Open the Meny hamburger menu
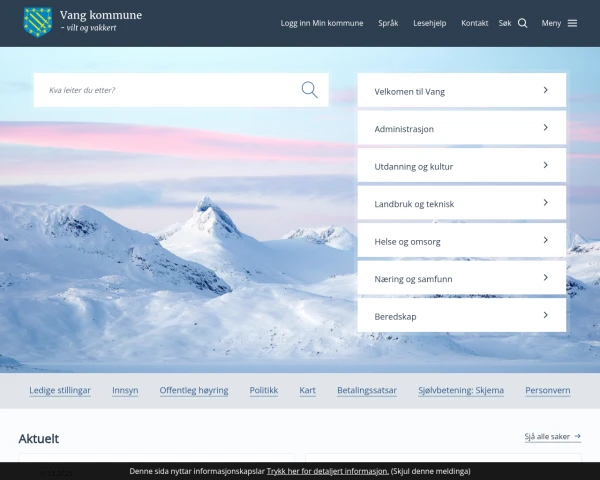The image size is (600, 480). 572,23
